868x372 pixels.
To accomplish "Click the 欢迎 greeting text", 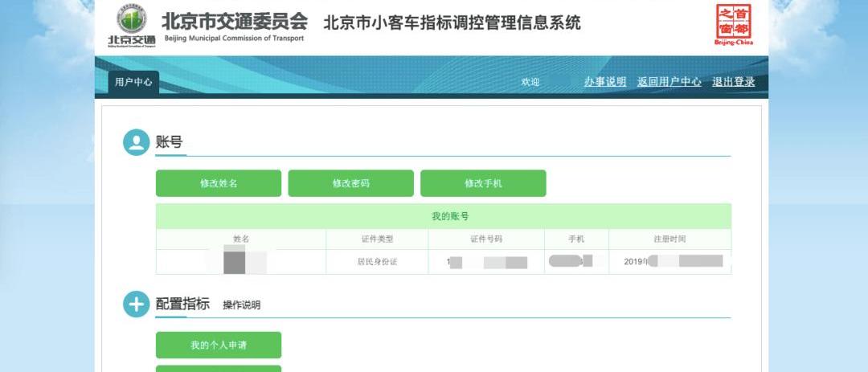I will click(530, 82).
